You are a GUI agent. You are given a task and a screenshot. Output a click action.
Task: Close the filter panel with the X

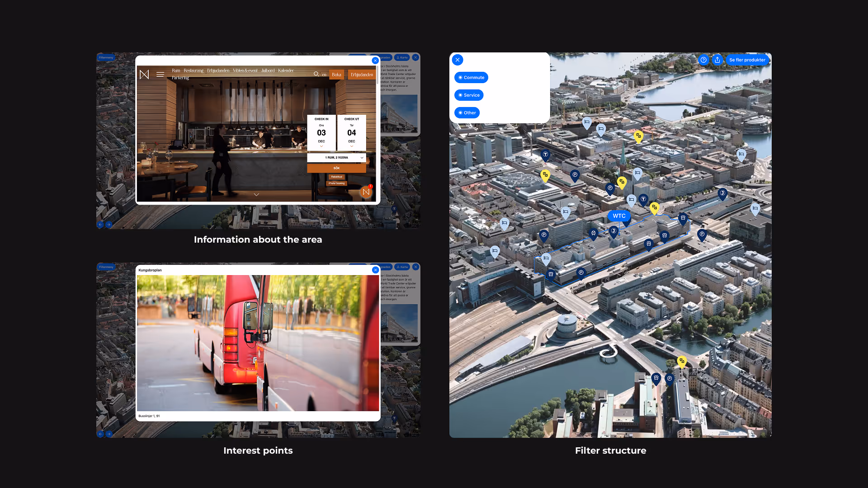[x=458, y=60]
